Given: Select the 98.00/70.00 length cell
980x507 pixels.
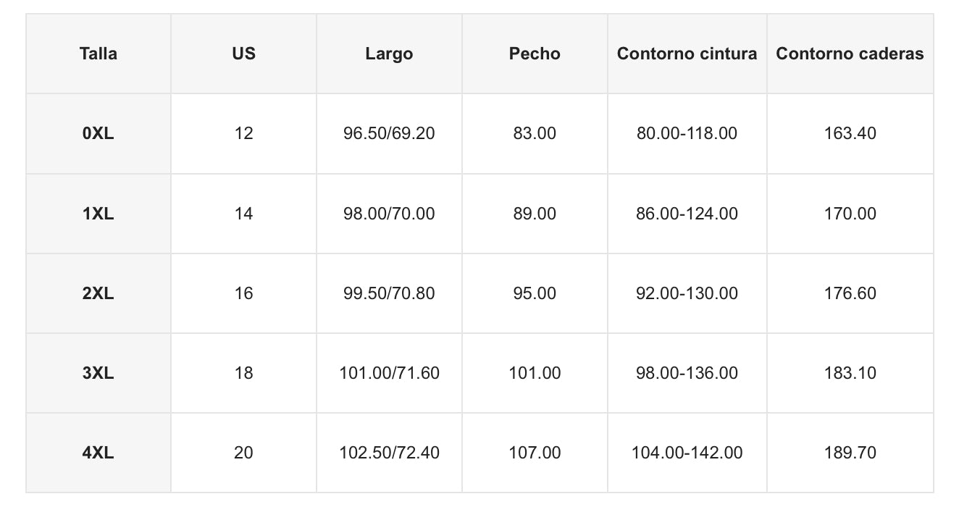Looking at the screenshot, I should [389, 214].
